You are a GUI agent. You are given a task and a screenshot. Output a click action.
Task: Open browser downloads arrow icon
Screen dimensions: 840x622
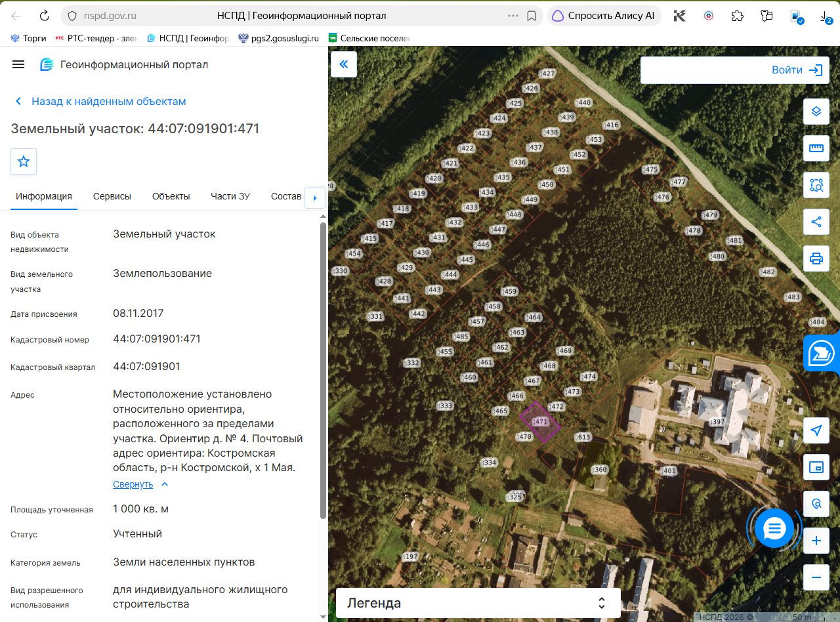click(x=825, y=16)
